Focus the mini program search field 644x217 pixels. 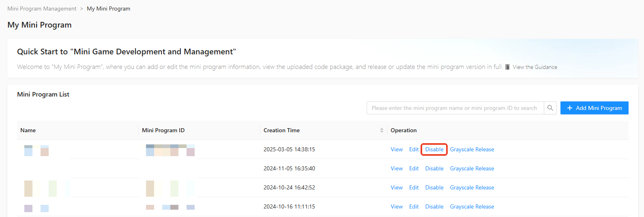455,108
